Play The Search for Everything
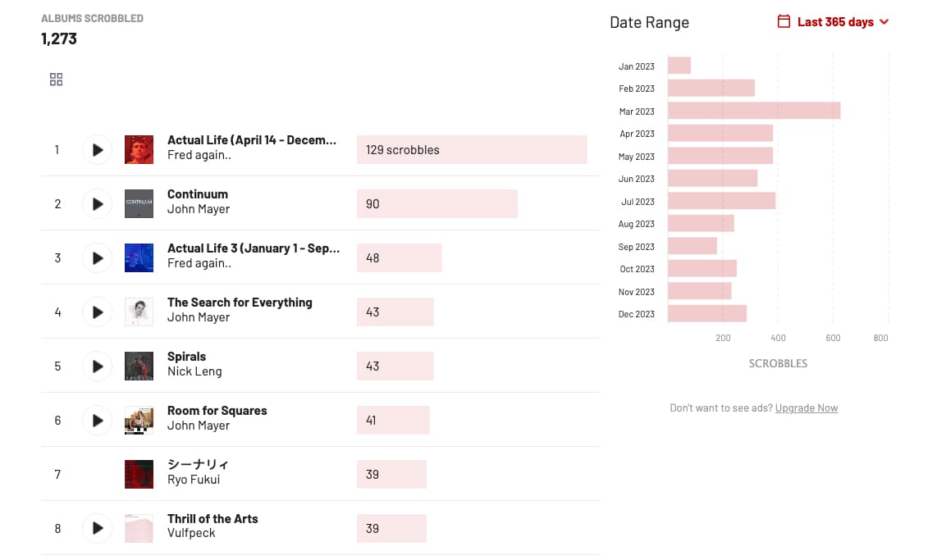 [x=97, y=312]
